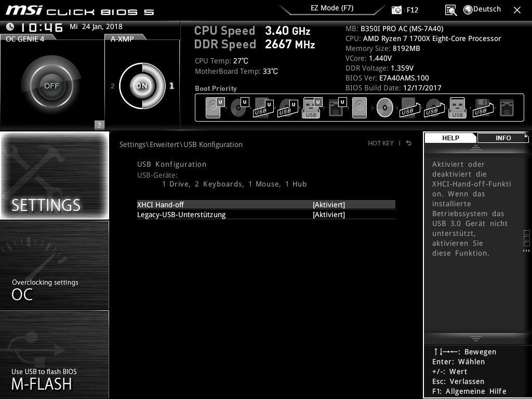Viewport: 532px width, 399px height.
Task: Click the DDR Speed 2667 MHz value
Action: pyautogui.click(x=290, y=44)
